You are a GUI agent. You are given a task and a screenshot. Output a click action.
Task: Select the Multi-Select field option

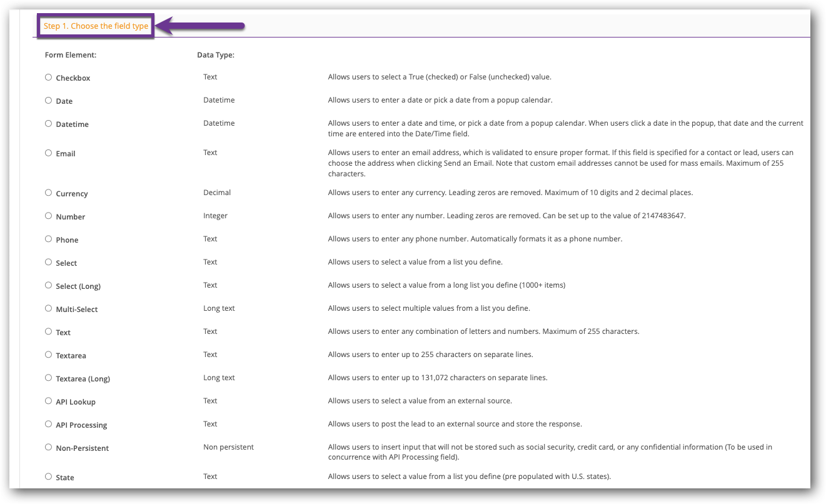(49, 309)
